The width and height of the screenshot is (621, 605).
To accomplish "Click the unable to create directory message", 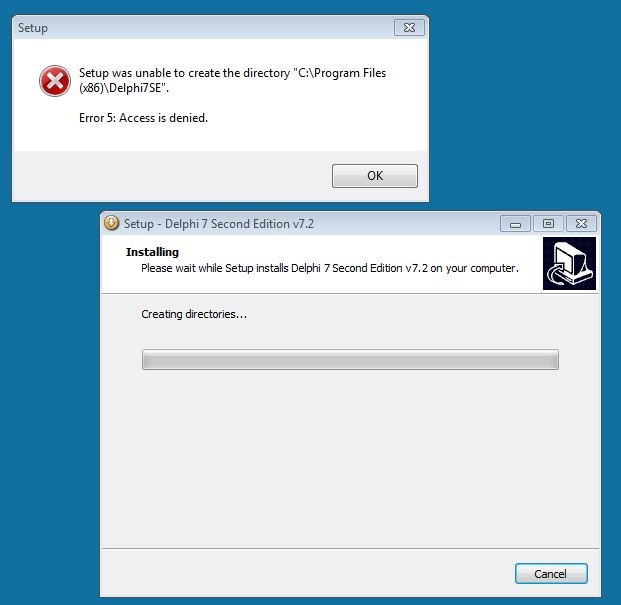I will pyautogui.click(x=232, y=80).
